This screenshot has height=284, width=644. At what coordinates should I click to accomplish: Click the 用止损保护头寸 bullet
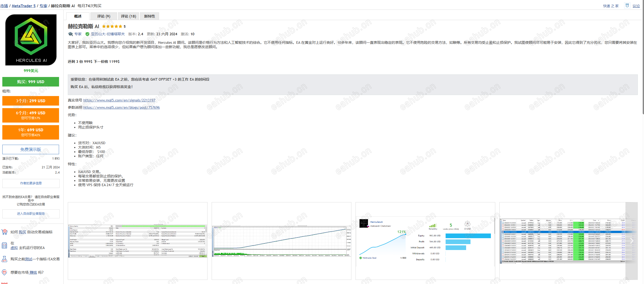(x=91, y=127)
